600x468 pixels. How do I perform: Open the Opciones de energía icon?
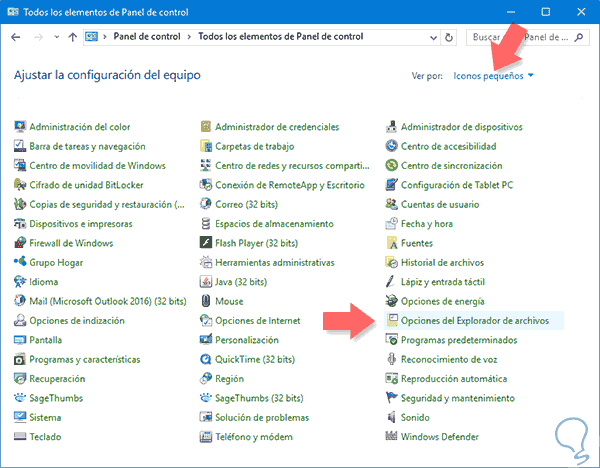tap(391, 301)
